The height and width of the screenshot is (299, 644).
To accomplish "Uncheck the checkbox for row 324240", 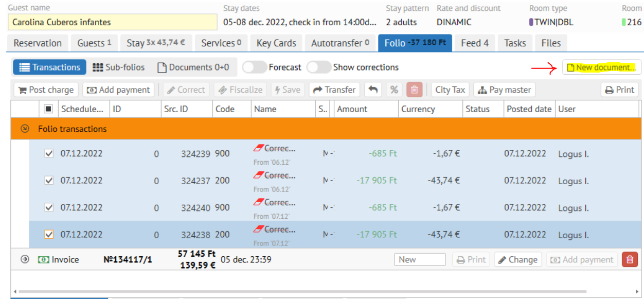I will [49, 207].
